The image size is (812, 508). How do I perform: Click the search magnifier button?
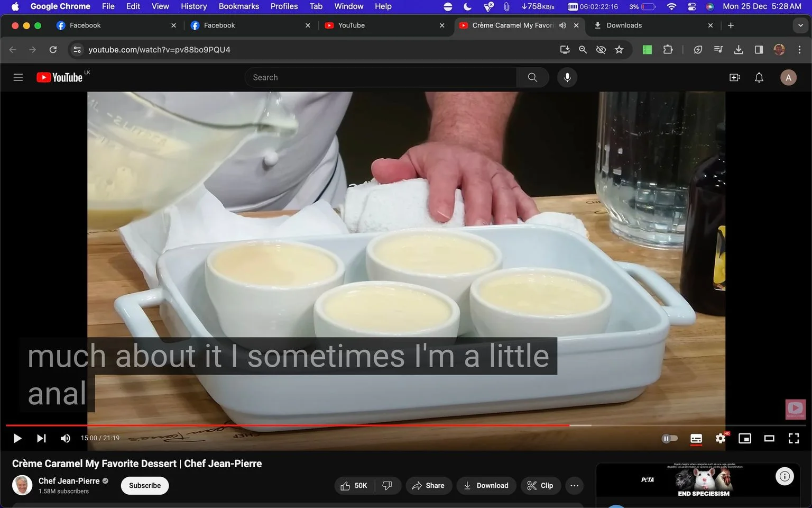click(x=532, y=77)
